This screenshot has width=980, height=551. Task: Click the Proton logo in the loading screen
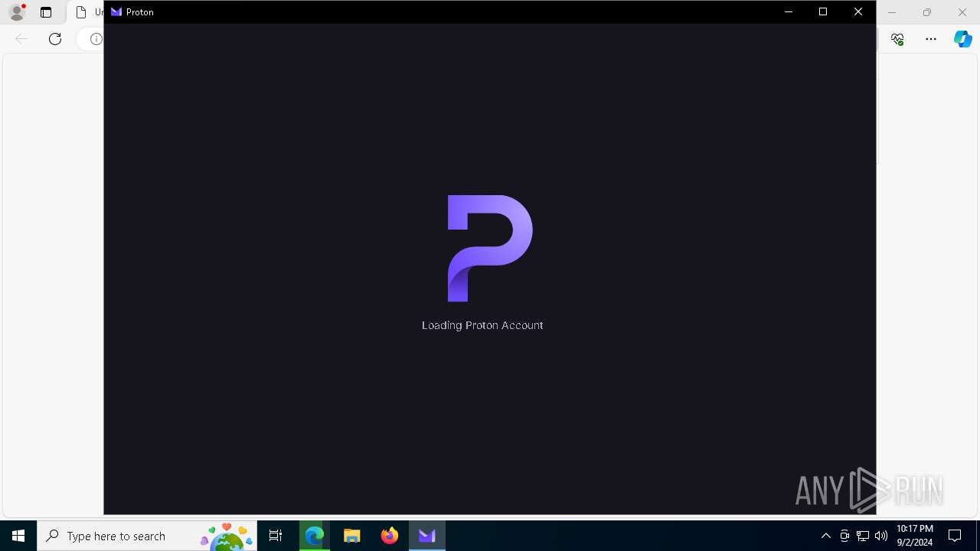pyautogui.click(x=490, y=249)
